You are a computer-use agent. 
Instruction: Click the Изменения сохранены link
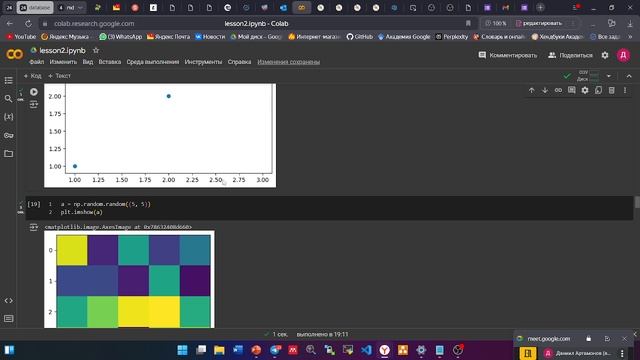click(289, 62)
